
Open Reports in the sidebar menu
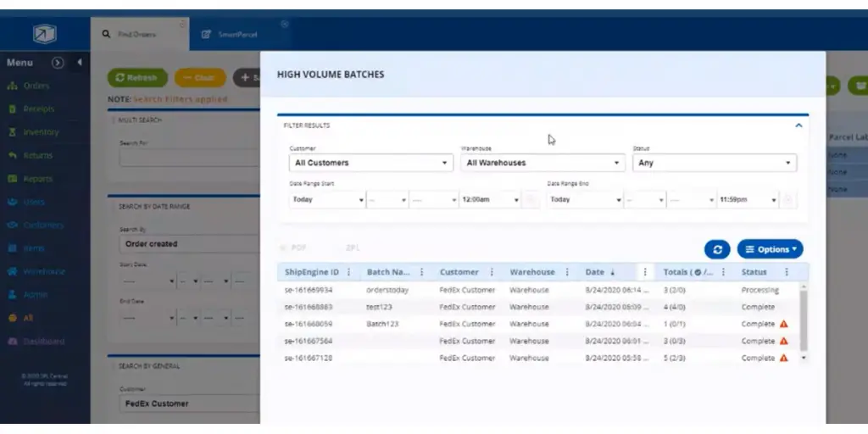(37, 179)
